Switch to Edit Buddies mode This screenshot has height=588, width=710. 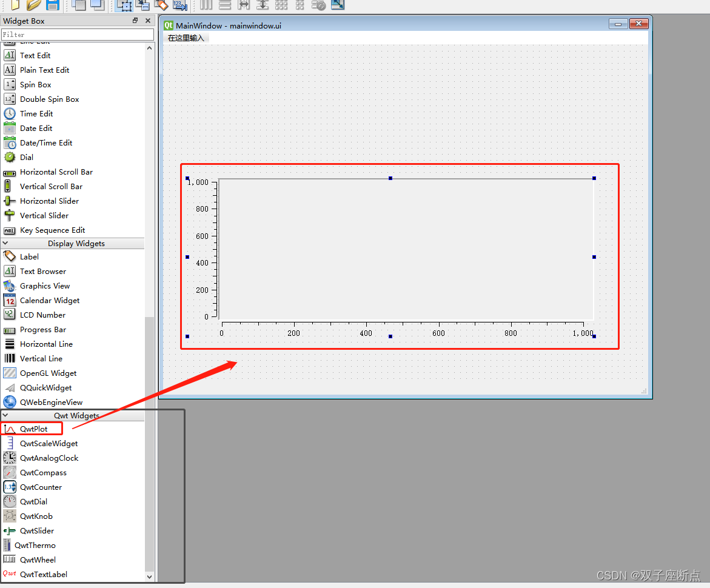(161, 5)
